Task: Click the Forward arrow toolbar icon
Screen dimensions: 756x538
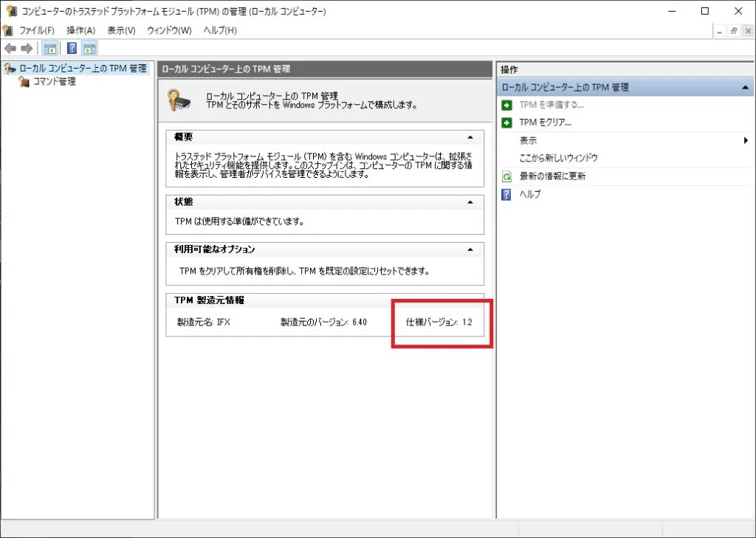Action: [x=27, y=48]
